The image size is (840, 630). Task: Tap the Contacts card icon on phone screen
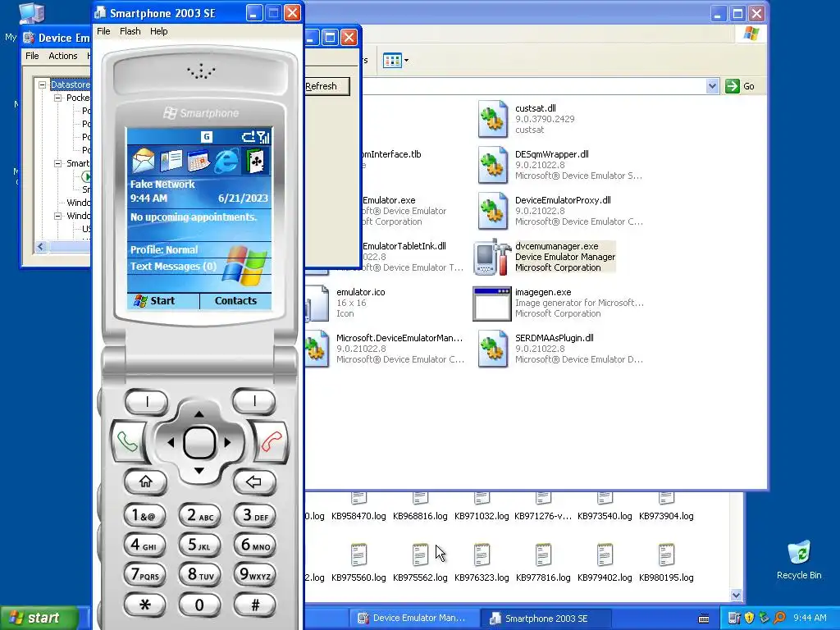point(171,161)
